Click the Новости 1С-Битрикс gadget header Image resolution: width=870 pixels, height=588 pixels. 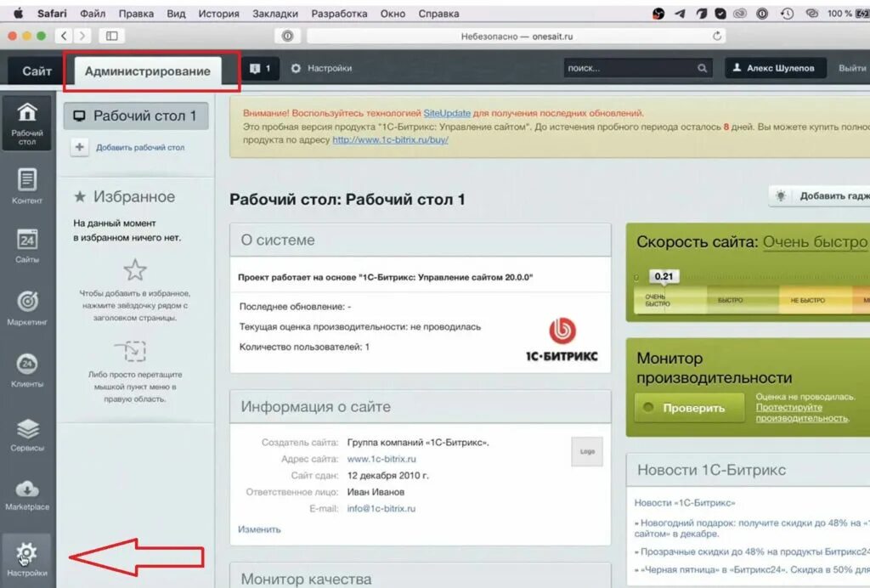(748, 470)
